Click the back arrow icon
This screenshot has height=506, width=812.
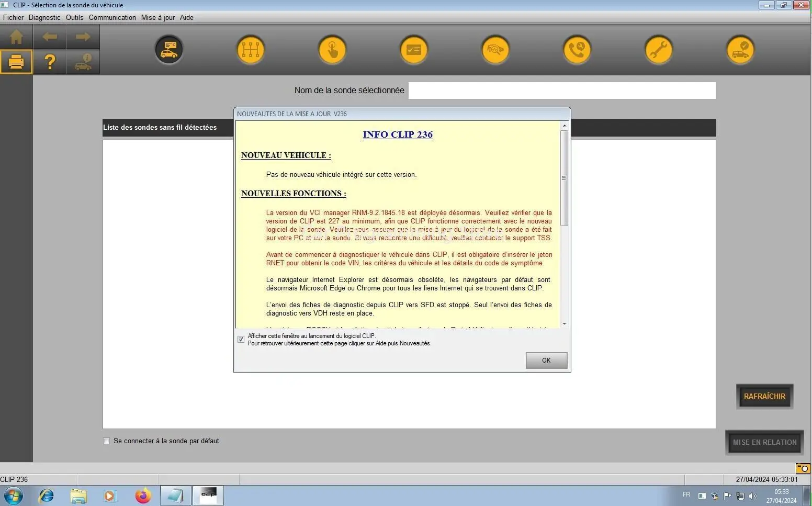coord(50,37)
